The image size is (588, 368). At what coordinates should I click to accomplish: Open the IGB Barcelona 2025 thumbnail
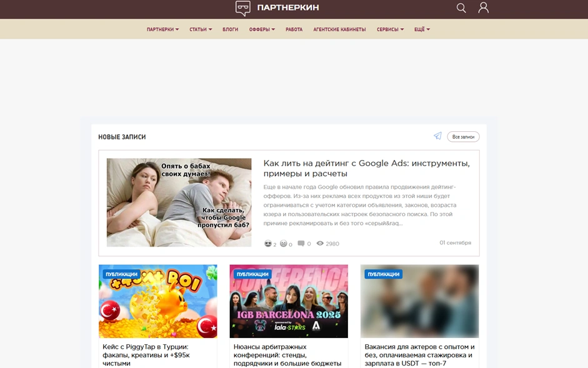pyautogui.click(x=289, y=301)
